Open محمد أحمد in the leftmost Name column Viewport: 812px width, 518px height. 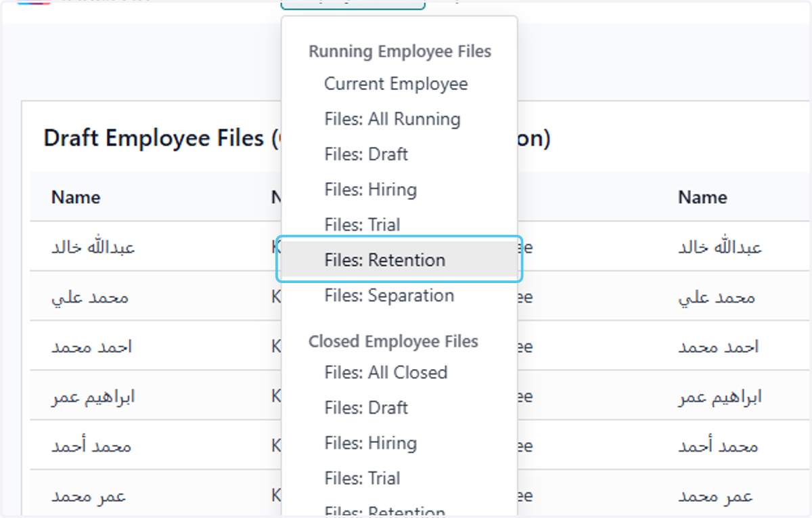(x=91, y=446)
